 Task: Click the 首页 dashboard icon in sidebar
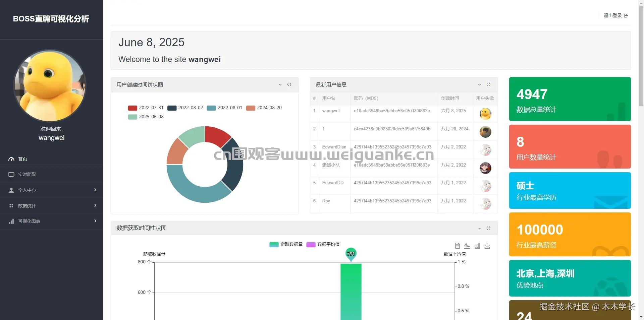tap(11, 159)
